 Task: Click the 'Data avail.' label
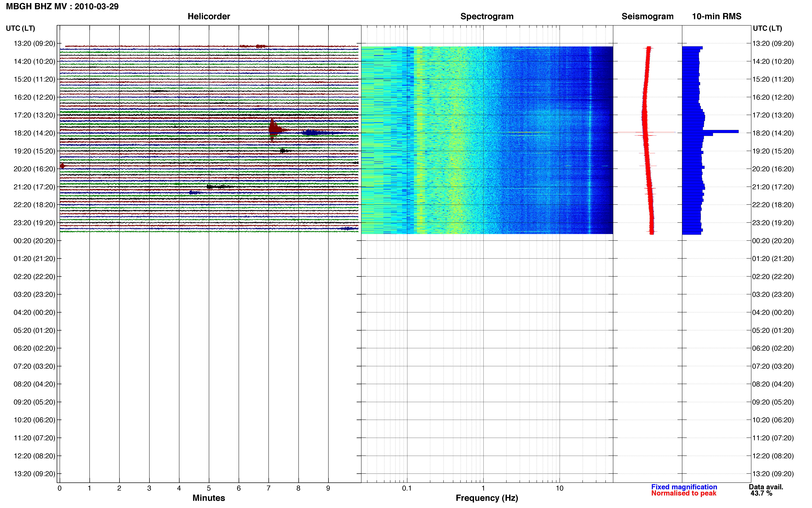(x=766, y=487)
